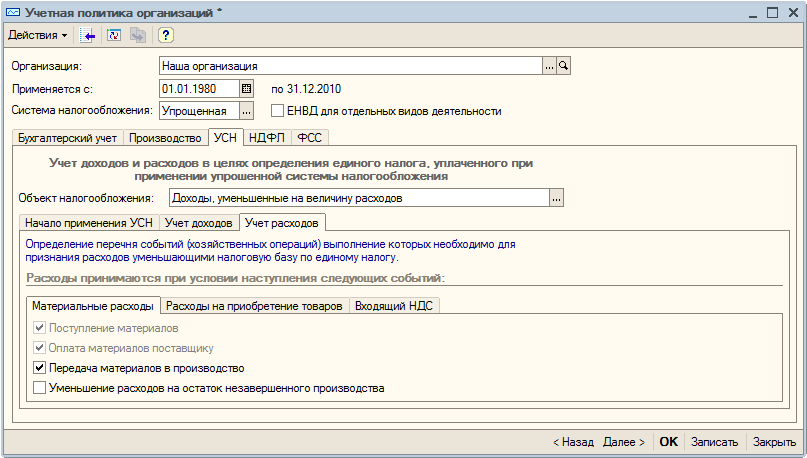Click the Применяется с date field
807x458 pixels.
coord(199,89)
